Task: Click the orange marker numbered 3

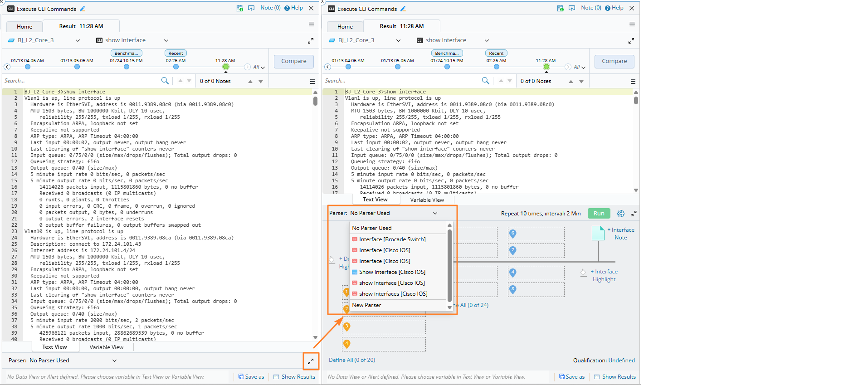Action: 346,327
